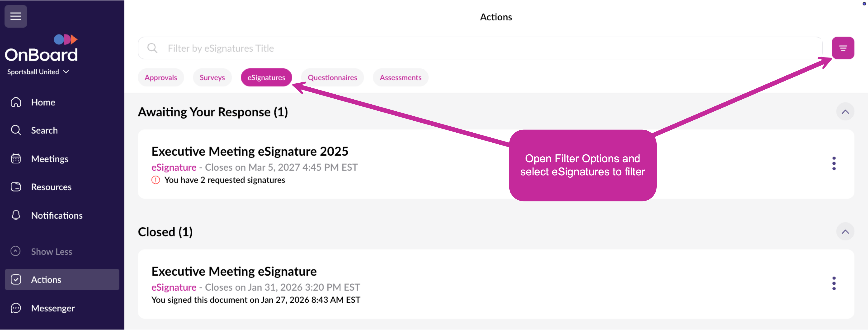Image resolution: width=868 pixels, height=330 pixels.
Task: Toggle the eSignatures filter chip
Action: (x=266, y=78)
